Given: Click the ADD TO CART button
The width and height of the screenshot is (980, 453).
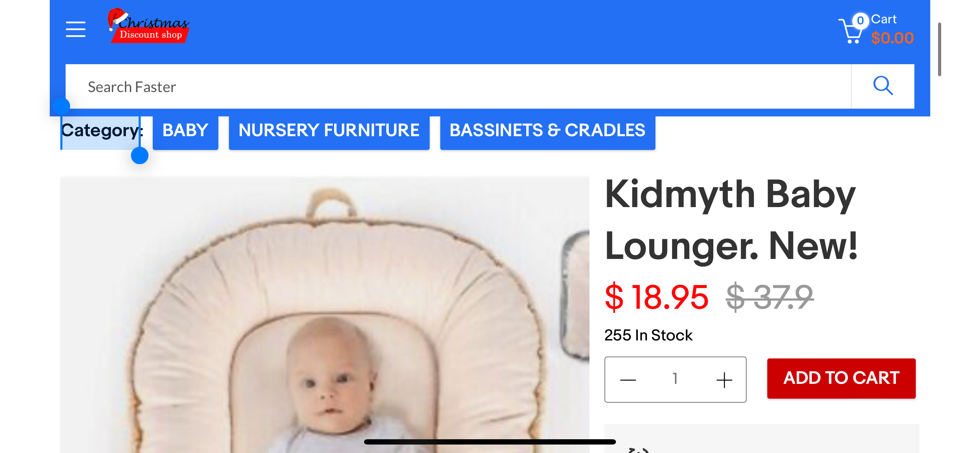Looking at the screenshot, I should click(841, 378).
